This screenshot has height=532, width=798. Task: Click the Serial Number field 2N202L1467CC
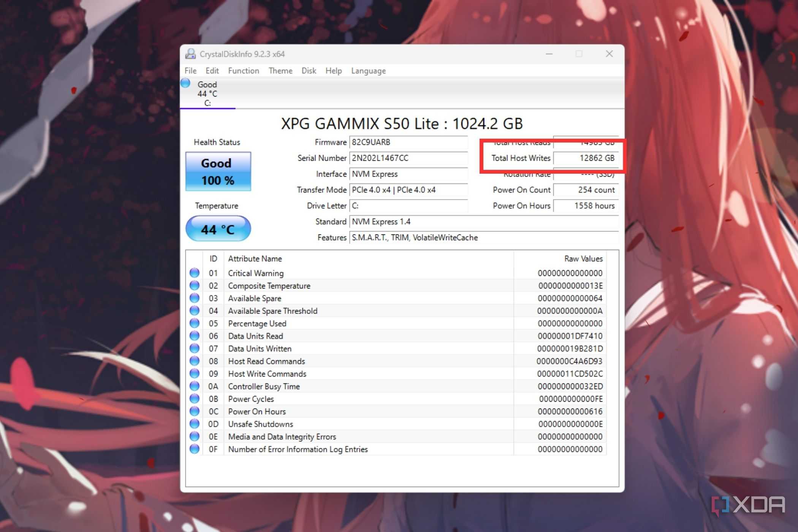click(408, 158)
